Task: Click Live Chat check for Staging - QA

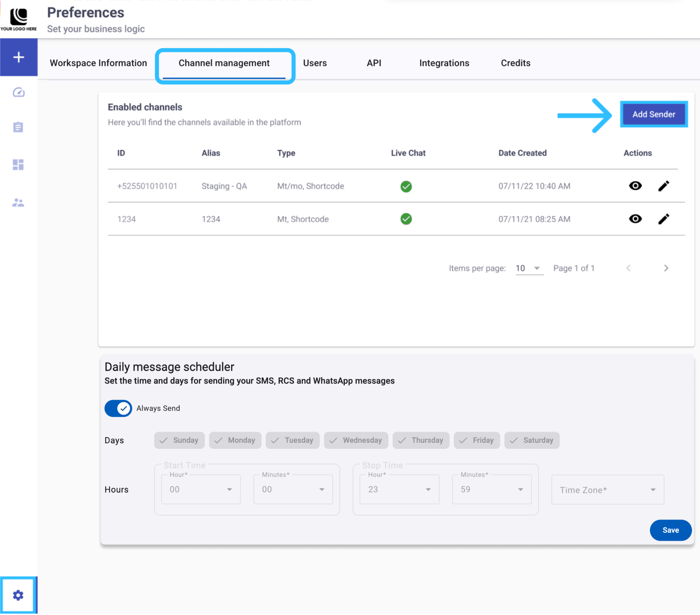Action: tap(406, 186)
